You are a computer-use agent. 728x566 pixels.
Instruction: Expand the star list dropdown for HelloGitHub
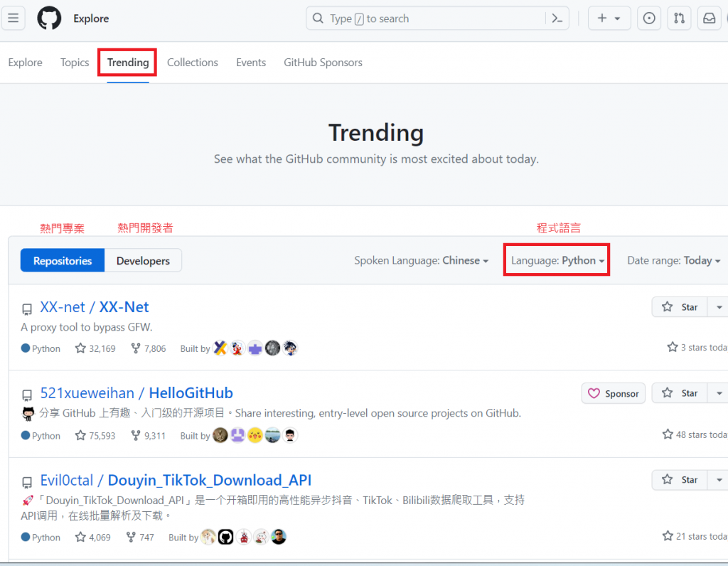tap(718, 393)
